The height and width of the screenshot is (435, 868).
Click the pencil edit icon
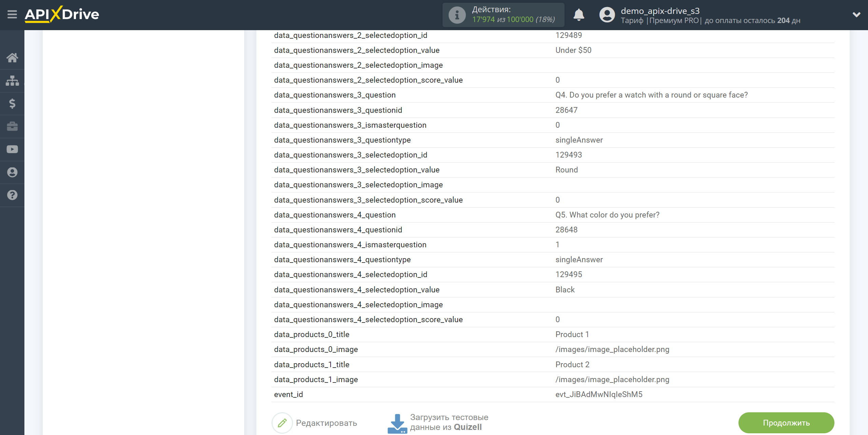(282, 423)
